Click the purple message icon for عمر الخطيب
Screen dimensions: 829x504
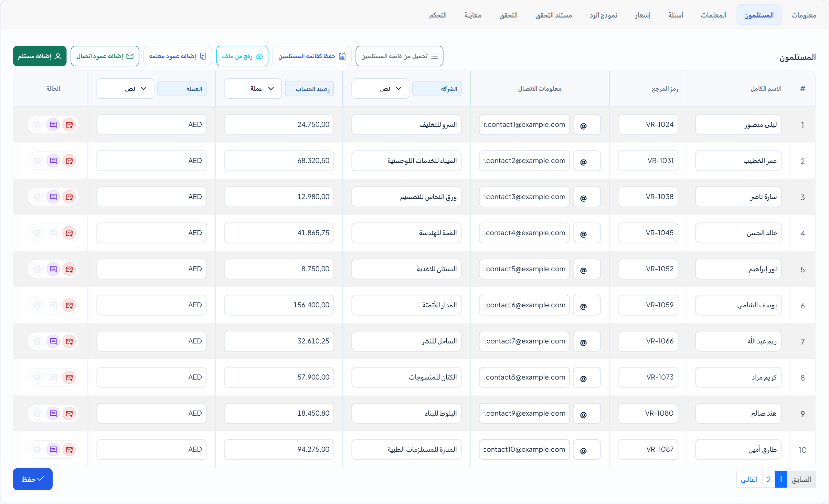(x=53, y=161)
